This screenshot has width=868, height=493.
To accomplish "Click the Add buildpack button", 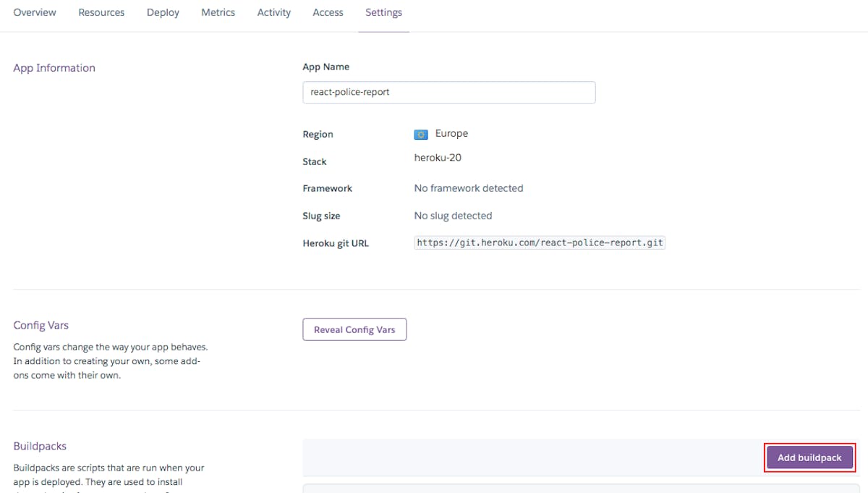I will pyautogui.click(x=809, y=458).
